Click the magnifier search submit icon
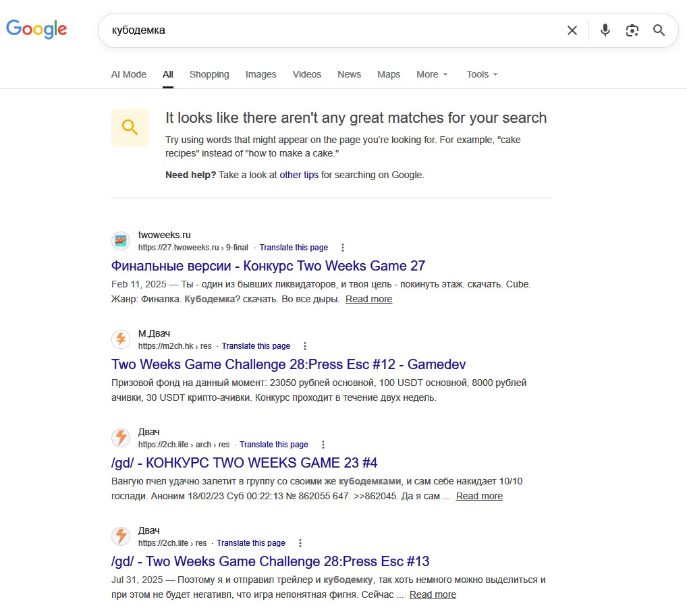The width and height of the screenshot is (687, 616). coord(659,30)
